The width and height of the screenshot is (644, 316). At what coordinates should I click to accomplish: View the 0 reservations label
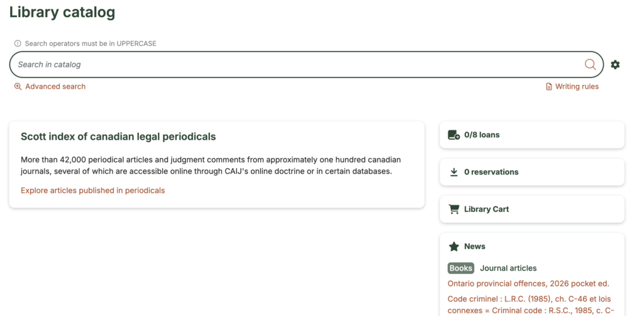[x=491, y=172]
